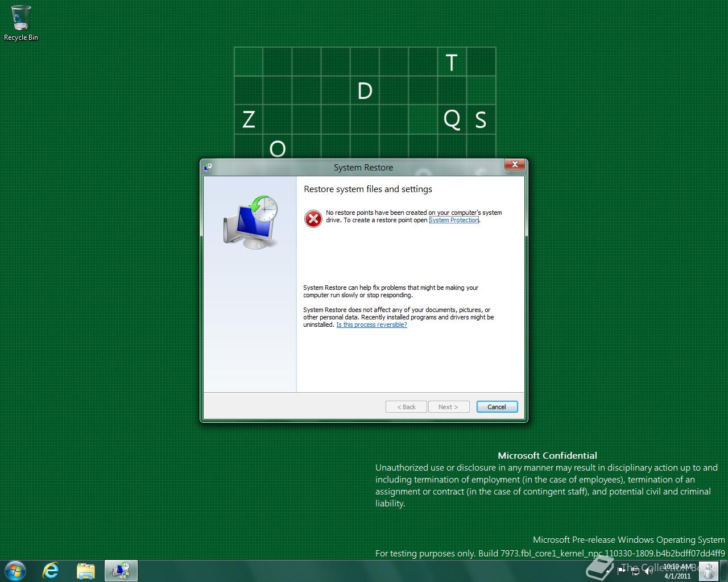Screen dimensions: 728x582
Task: Click the letter Z desktop tile
Action: (x=249, y=120)
